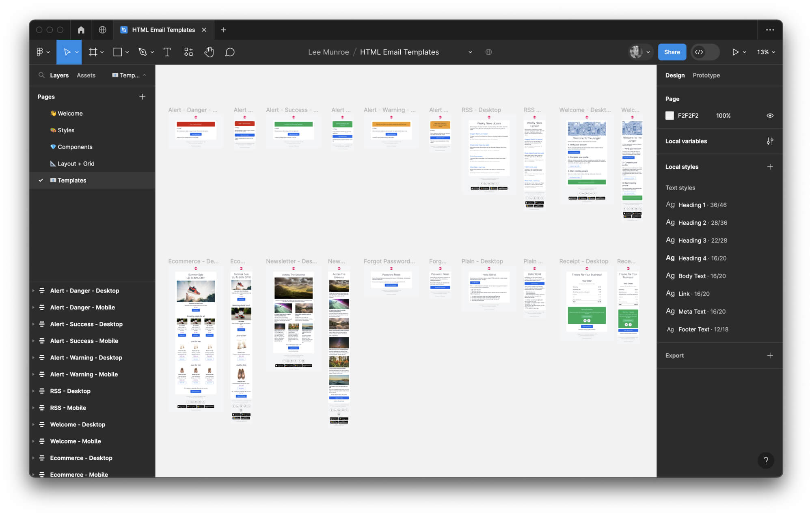Select the Text tool
Screen dimensions: 812x516
click(167, 52)
